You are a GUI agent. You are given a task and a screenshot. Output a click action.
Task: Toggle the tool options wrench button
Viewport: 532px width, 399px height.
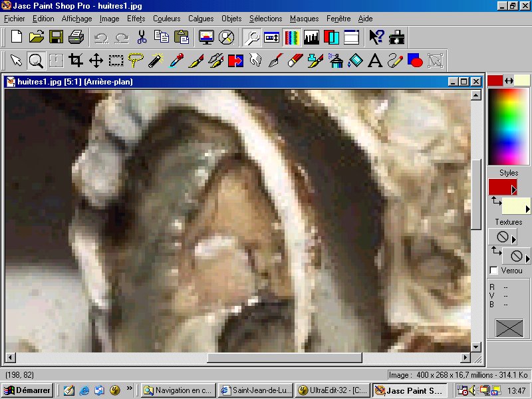pyautogui.click(x=252, y=37)
